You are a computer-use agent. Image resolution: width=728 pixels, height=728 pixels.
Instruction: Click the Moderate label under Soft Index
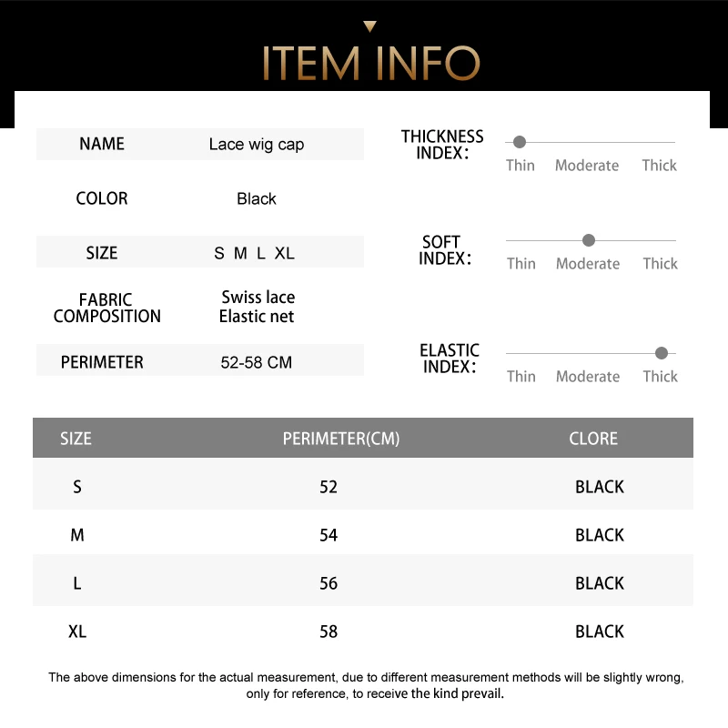pos(587,263)
